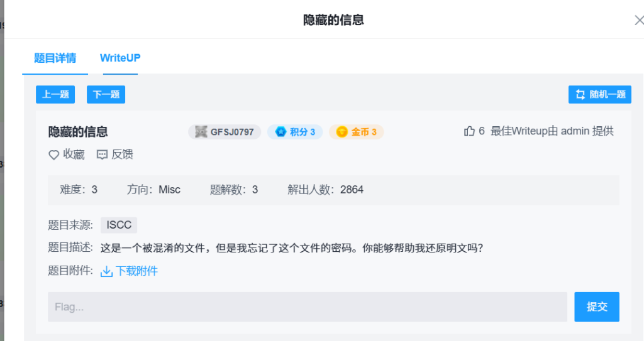Viewport: 644px width, 341px height.
Task: Open the 下载附件 download link
Action: click(x=136, y=271)
